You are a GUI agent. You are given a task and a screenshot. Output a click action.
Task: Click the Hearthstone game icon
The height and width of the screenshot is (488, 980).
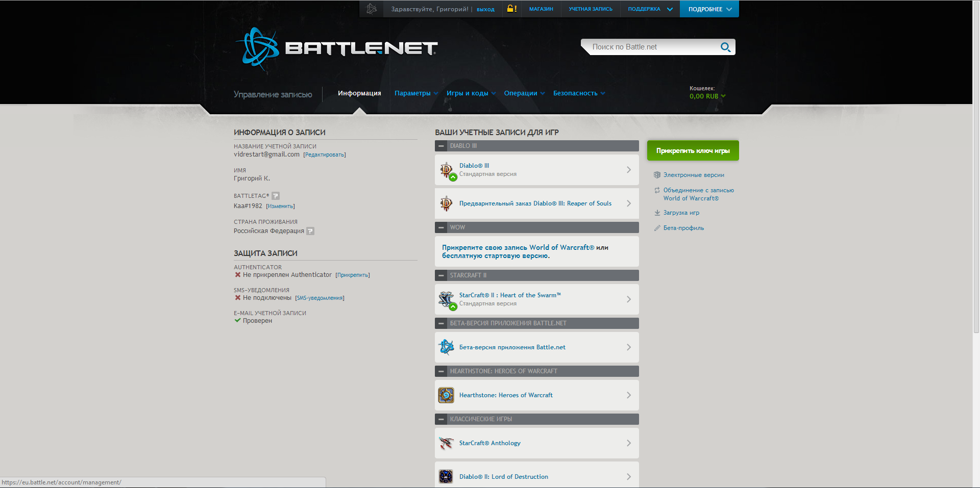pos(446,395)
